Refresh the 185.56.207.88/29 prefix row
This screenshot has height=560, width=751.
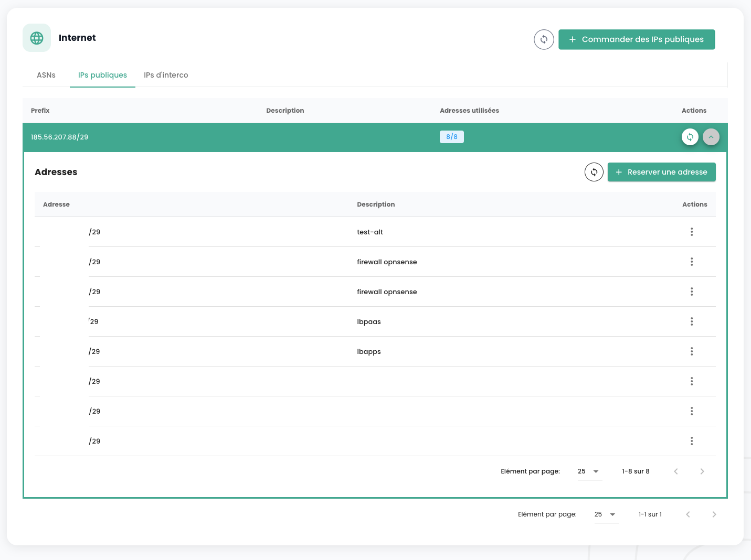(x=690, y=137)
